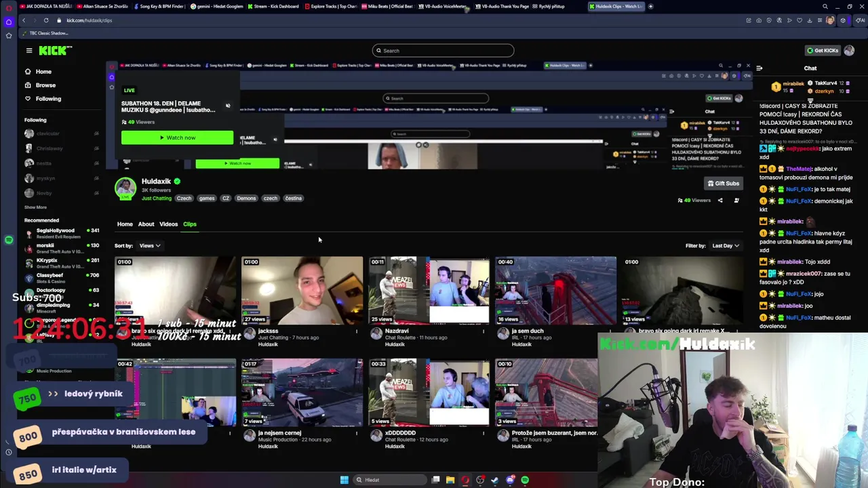
Task: Unmute the live preview speaker icon
Action: (x=228, y=105)
